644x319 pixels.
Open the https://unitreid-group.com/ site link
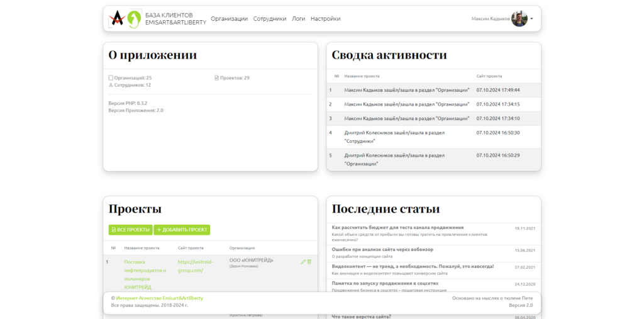pos(196,266)
